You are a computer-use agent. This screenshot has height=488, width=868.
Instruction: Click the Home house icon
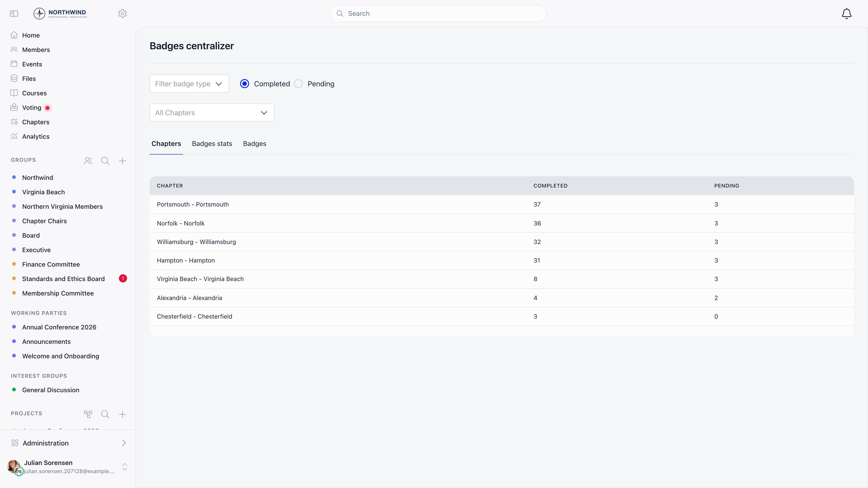pyautogui.click(x=14, y=35)
